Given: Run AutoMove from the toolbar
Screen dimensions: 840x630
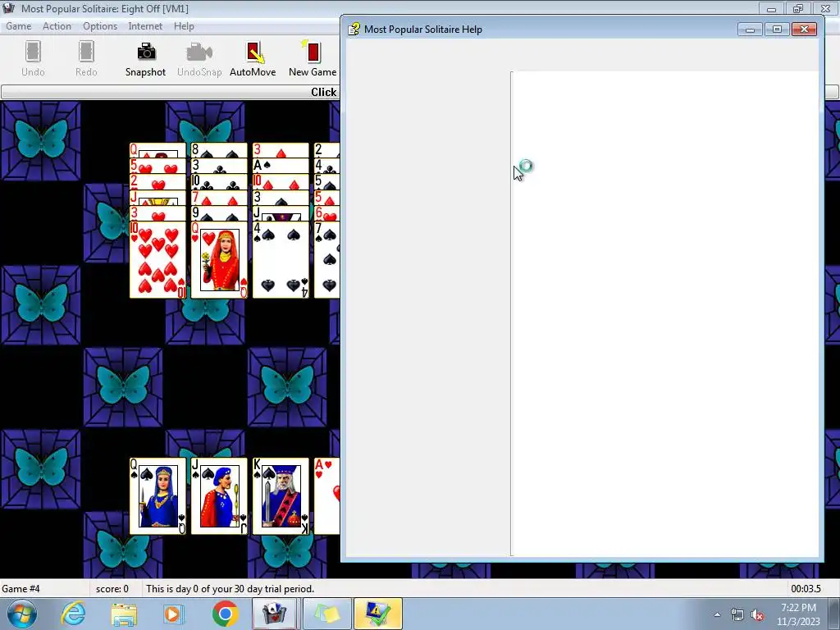Looking at the screenshot, I should pyautogui.click(x=253, y=59).
